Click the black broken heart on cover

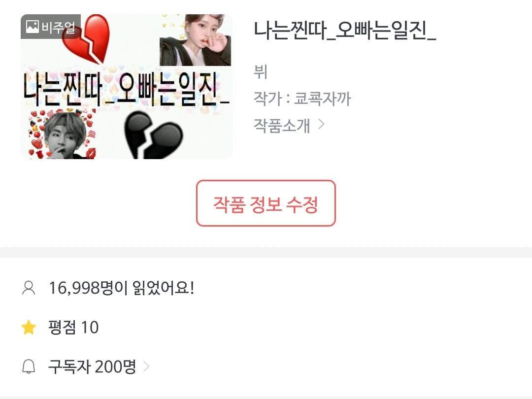pyautogui.click(x=153, y=135)
